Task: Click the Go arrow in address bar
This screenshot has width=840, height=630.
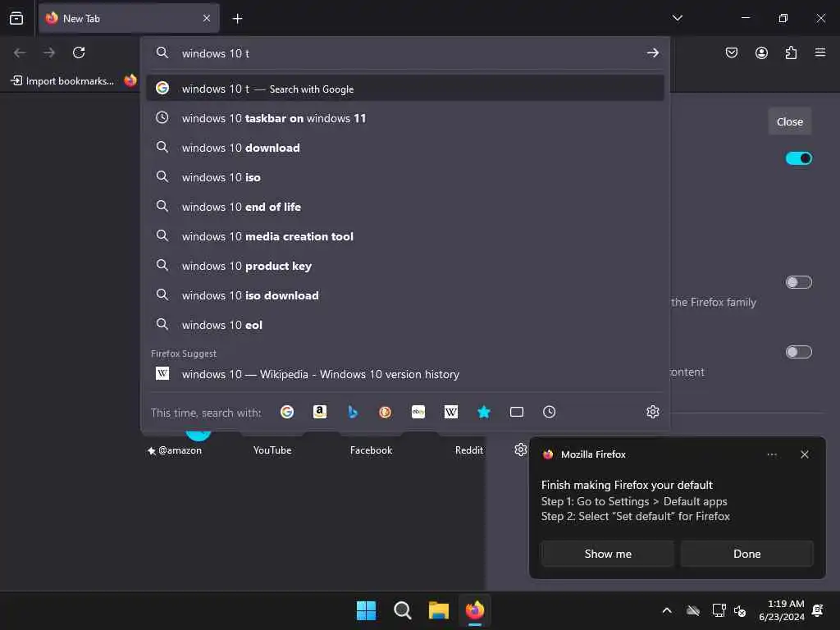Action: pos(652,53)
